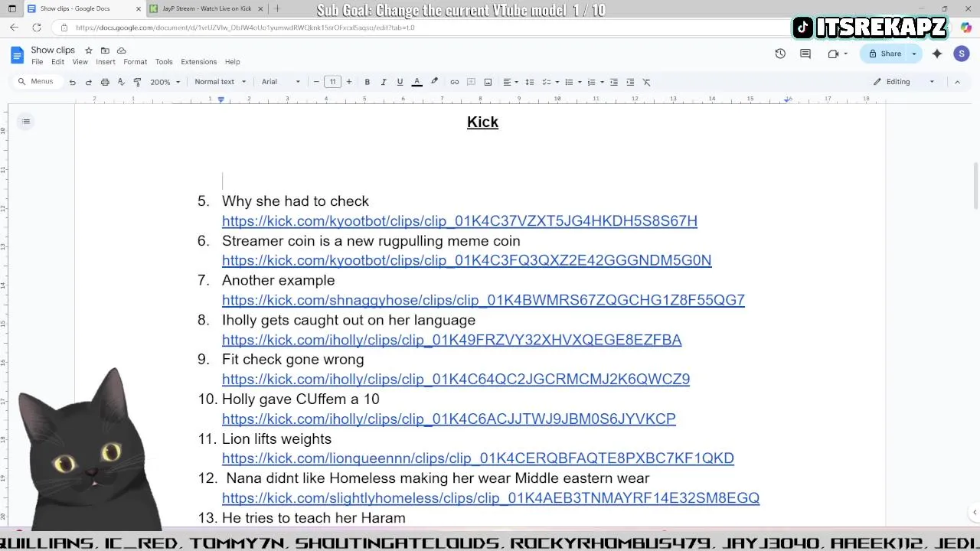Open the Why she had to check clip link
The width and height of the screenshot is (980, 551).
pos(459,221)
